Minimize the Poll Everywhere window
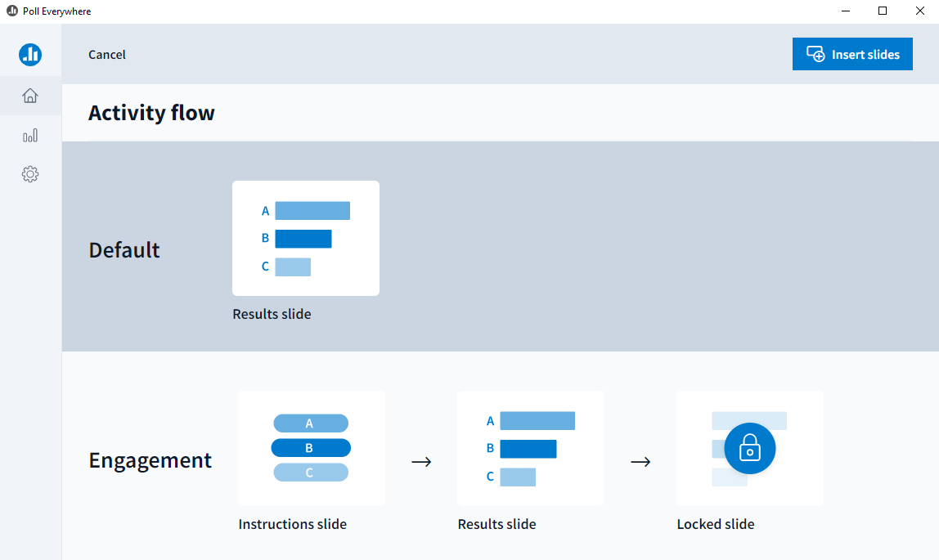 click(x=844, y=11)
